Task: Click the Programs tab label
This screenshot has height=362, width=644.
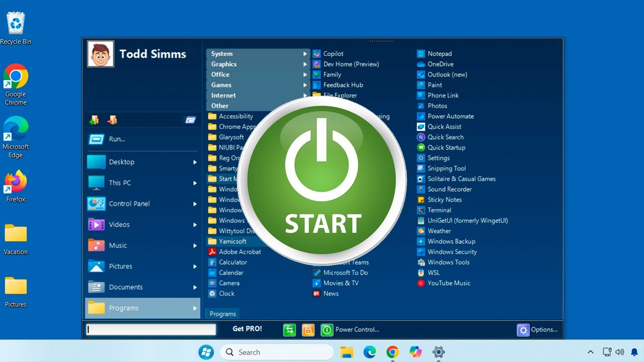Action: pos(222,314)
